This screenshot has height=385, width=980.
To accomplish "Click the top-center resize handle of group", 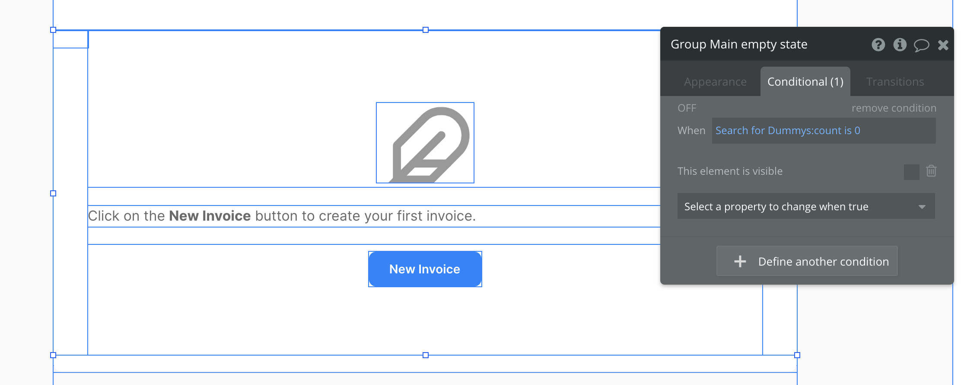I will 426,30.
